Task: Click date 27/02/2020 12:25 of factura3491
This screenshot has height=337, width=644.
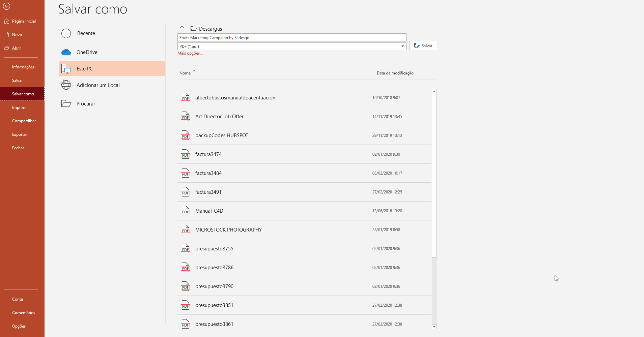Action: [387, 192]
